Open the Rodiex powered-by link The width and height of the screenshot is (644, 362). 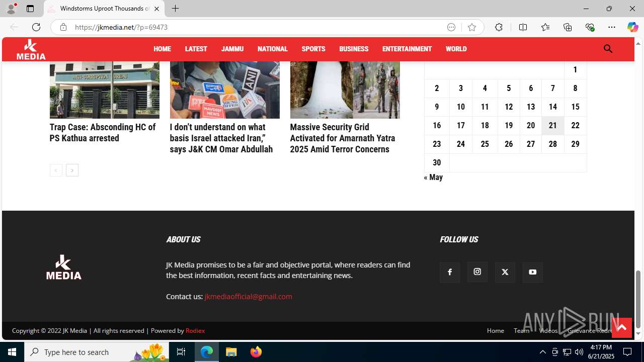(x=195, y=331)
